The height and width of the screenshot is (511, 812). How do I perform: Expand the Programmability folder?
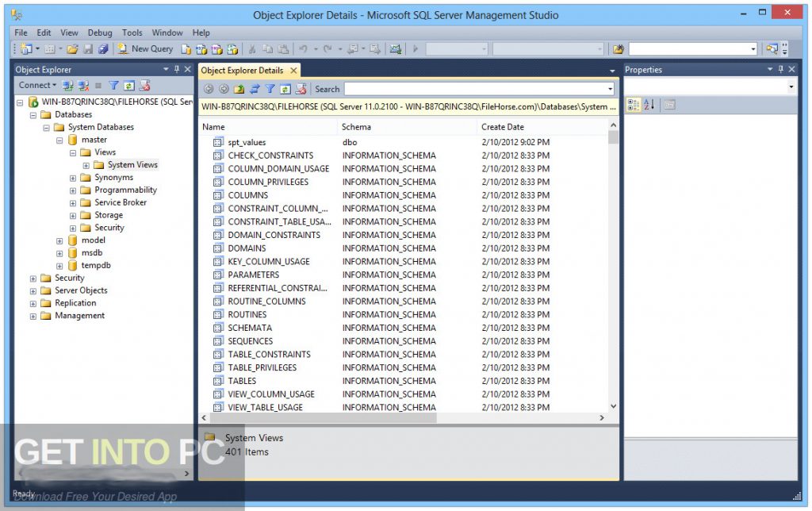[x=72, y=190]
